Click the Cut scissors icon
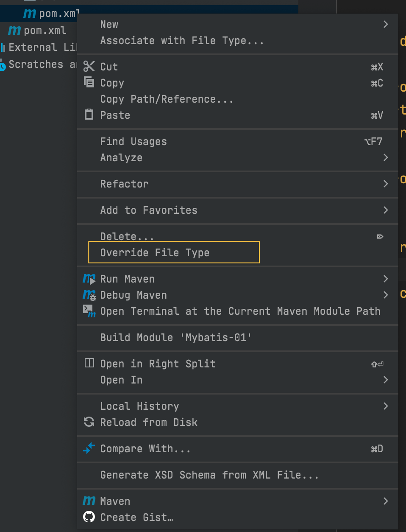This screenshot has width=406, height=532. coord(89,67)
